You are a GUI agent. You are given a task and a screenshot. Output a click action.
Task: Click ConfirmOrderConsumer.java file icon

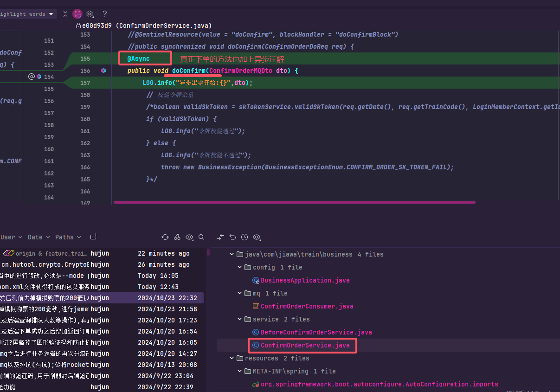[255, 306]
